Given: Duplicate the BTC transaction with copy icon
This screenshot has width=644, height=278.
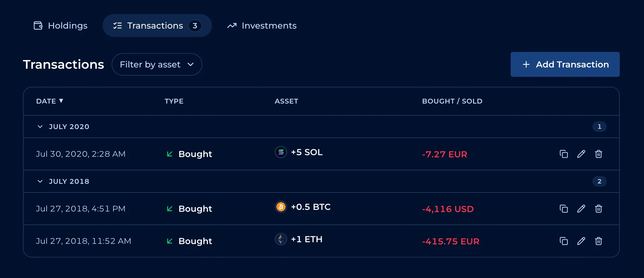Looking at the screenshot, I should pos(563,209).
